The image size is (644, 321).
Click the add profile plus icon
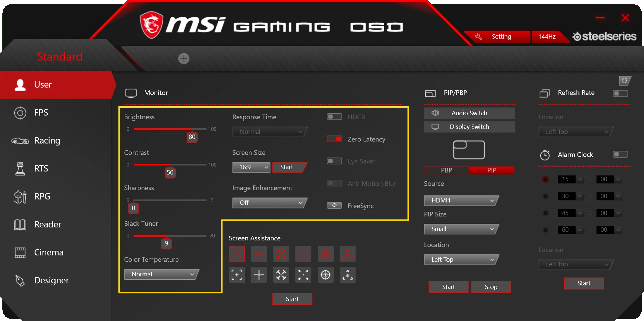coord(184,59)
